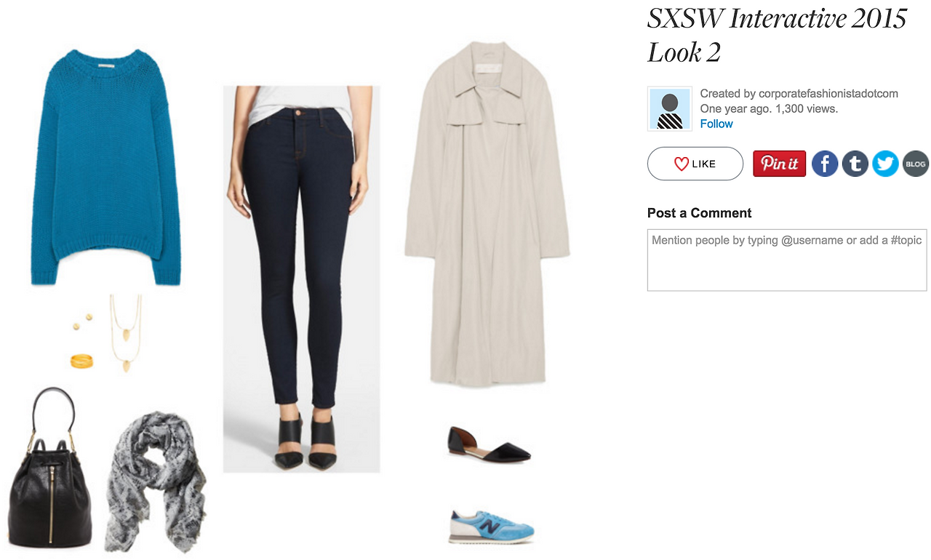Open the gray printed scarf item
The image size is (931, 560).
(x=155, y=482)
